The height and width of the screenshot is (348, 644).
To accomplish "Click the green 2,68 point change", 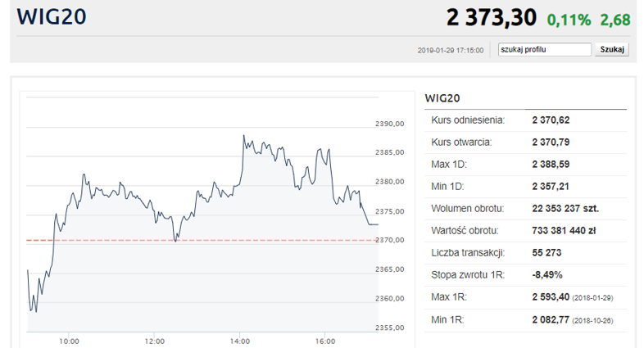I will pyautogui.click(x=615, y=20).
